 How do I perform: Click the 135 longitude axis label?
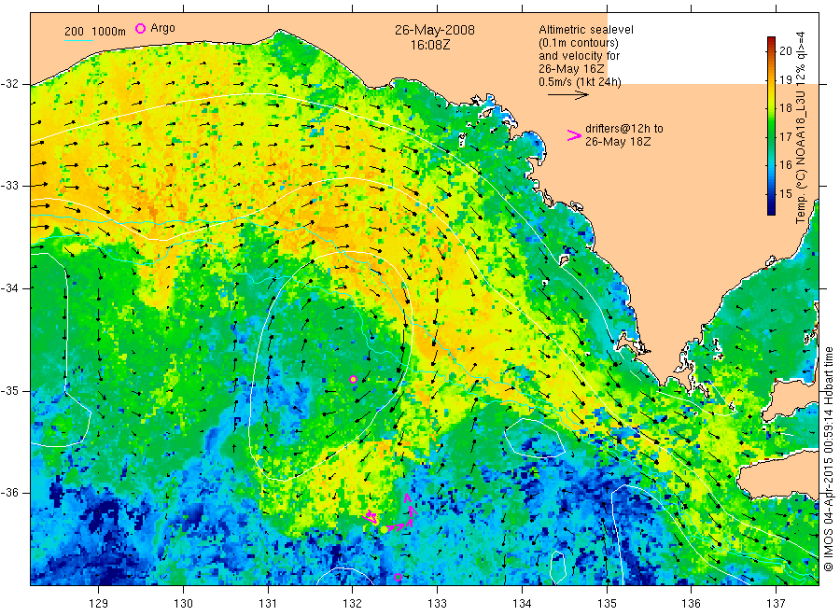(x=607, y=604)
